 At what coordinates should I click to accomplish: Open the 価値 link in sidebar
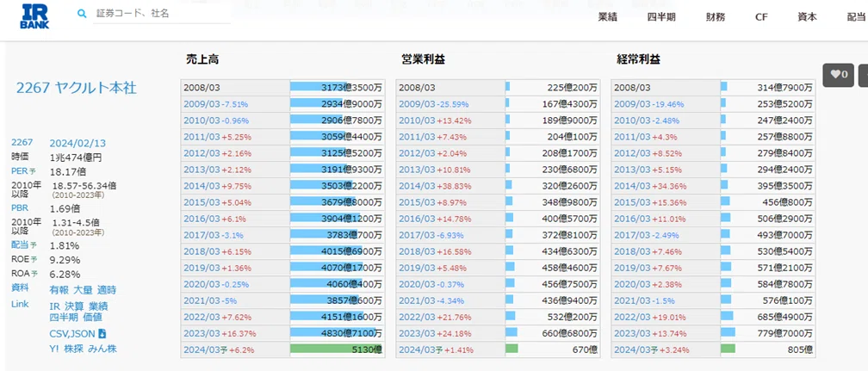[x=92, y=318]
